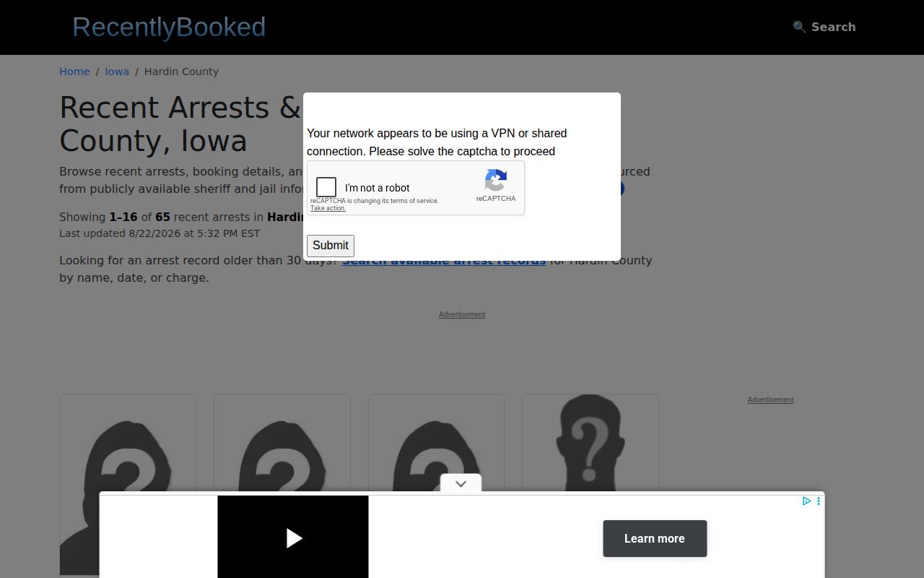Go to the Home breadcrumb
Viewport: 924px width, 578px height.
[74, 72]
